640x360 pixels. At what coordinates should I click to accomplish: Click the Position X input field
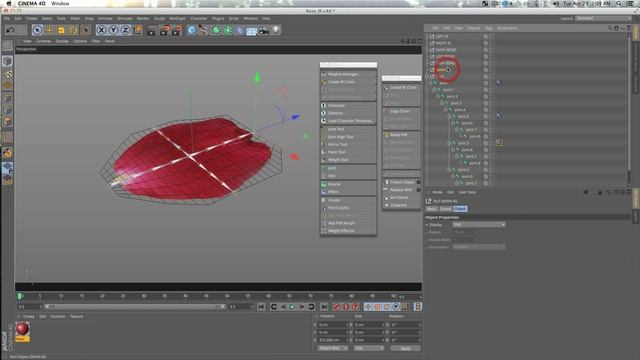pyautogui.click(x=333, y=325)
